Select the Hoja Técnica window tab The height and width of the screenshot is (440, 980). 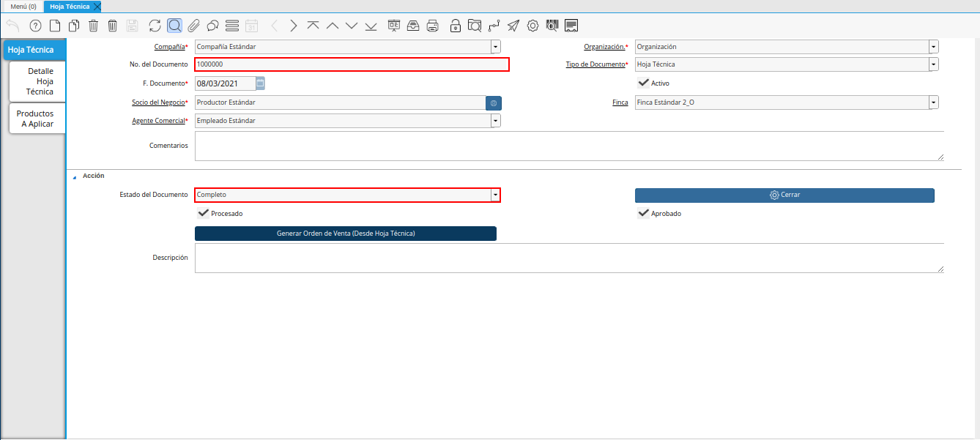point(70,6)
